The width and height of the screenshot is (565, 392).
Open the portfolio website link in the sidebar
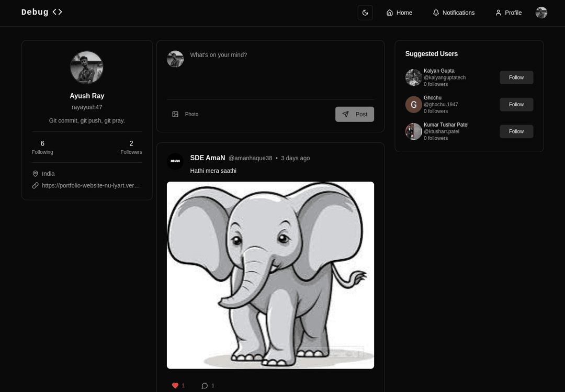click(91, 185)
